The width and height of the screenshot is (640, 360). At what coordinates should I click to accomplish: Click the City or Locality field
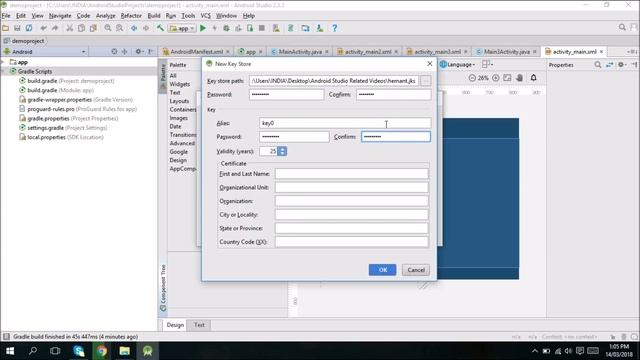[351, 215]
